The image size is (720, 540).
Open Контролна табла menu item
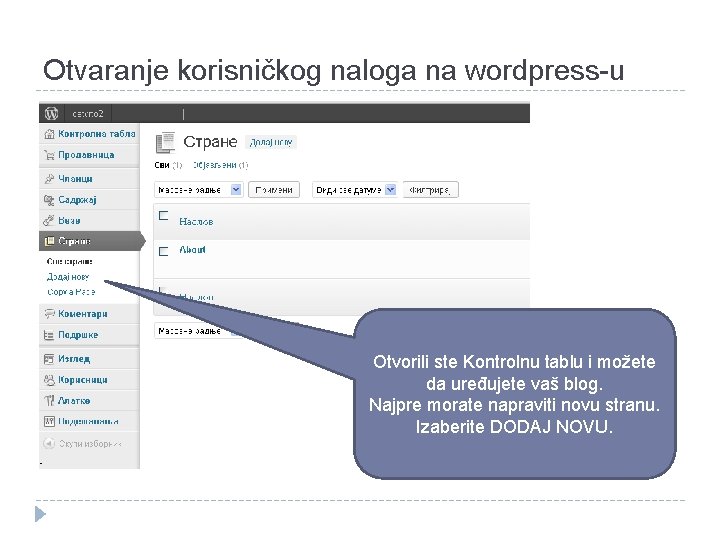coord(90,134)
